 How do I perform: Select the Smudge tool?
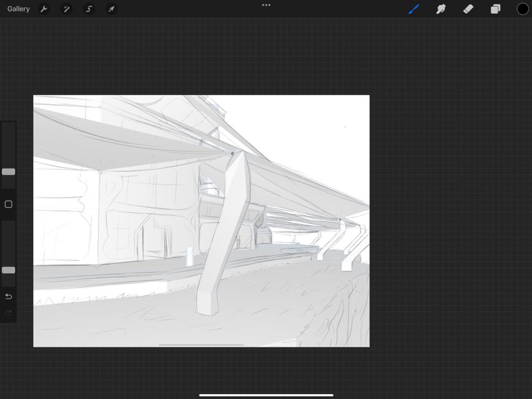[x=440, y=9]
